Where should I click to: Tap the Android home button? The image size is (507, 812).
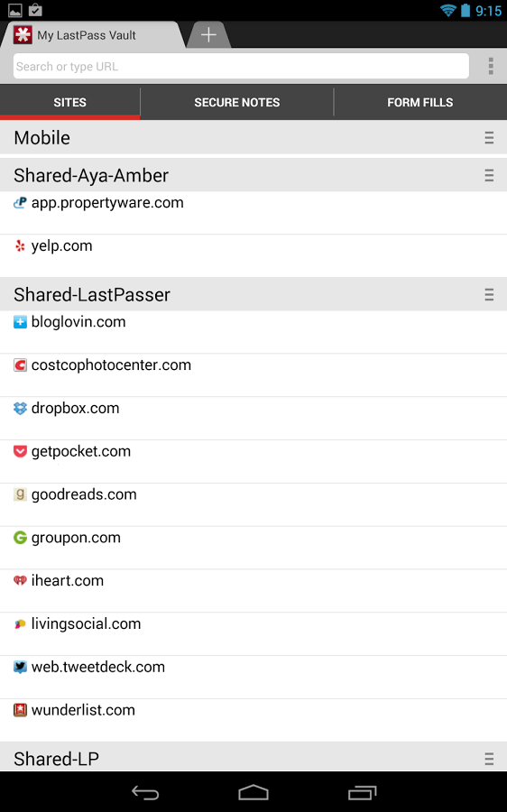click(253, 792)
